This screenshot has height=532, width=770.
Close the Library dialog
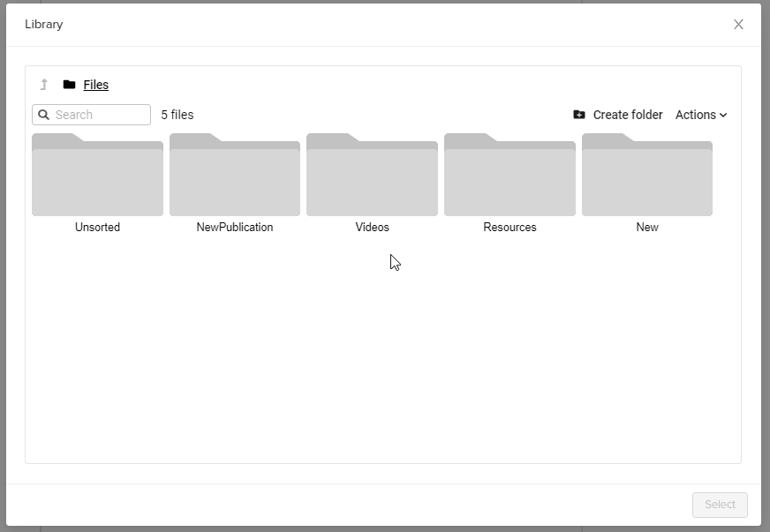coord(738,25)
